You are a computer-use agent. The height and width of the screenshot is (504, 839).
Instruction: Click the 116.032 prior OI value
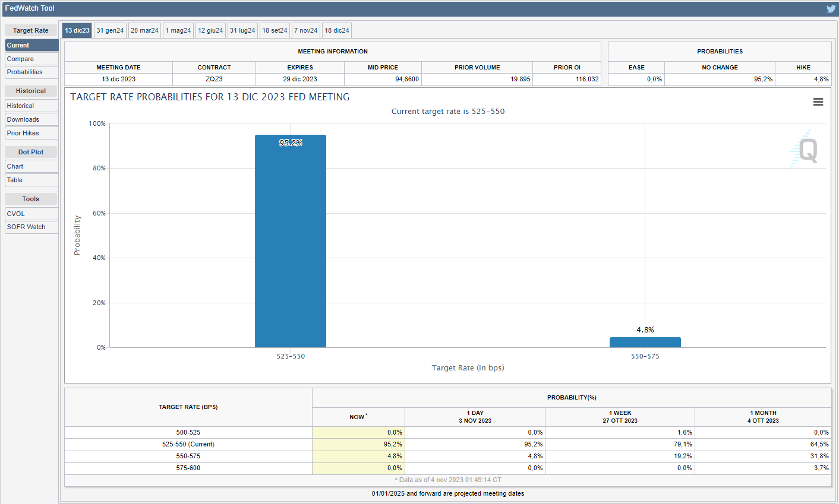pyautogui.click(x=587, y=79)
